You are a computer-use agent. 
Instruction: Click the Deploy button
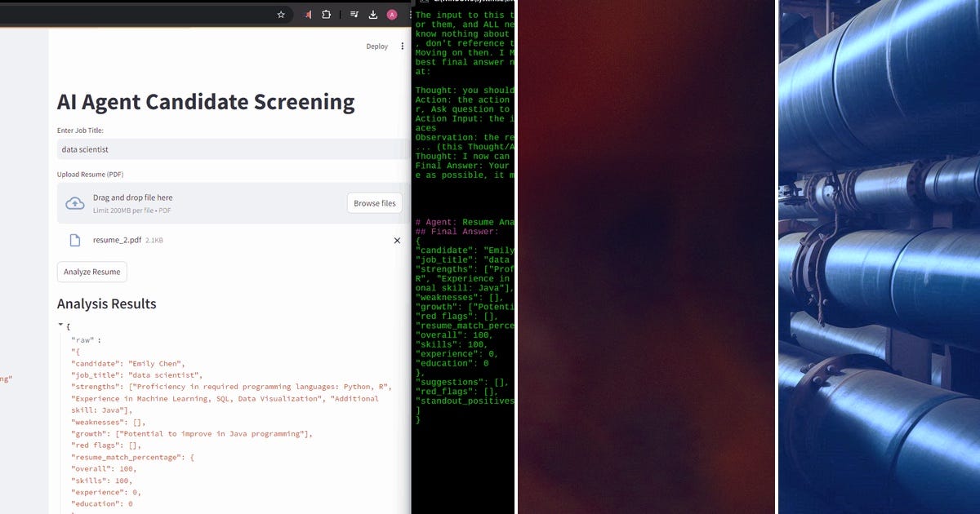tap(376, 47)
